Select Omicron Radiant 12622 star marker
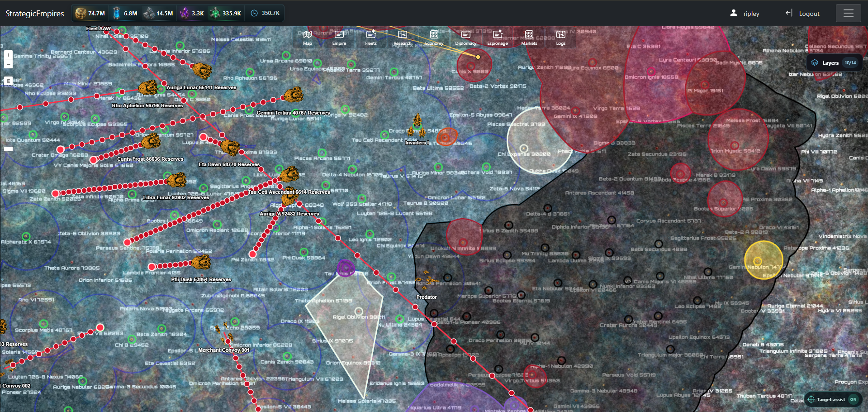The image size is (868, 412). [x=217, y=224]
